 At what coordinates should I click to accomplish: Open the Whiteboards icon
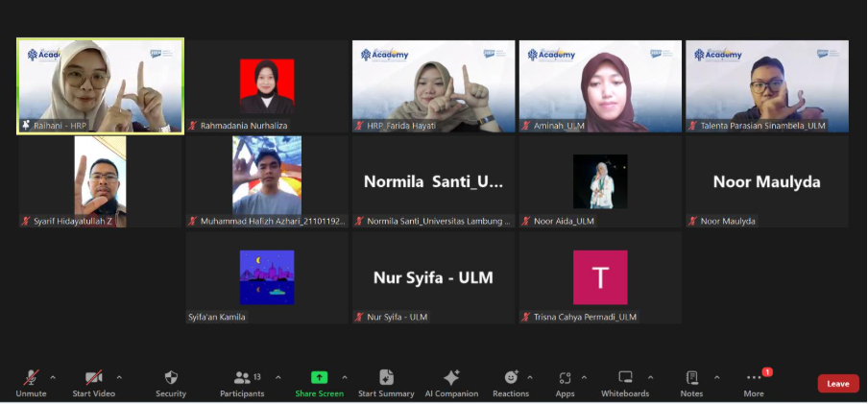pos(625,377)
